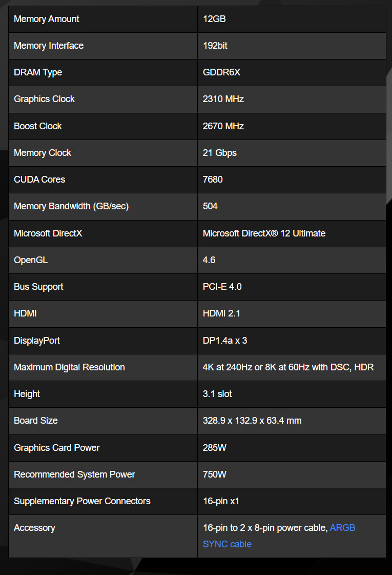
Task: Select the 21 Gbps Memory Clock value
Action: 219,153
